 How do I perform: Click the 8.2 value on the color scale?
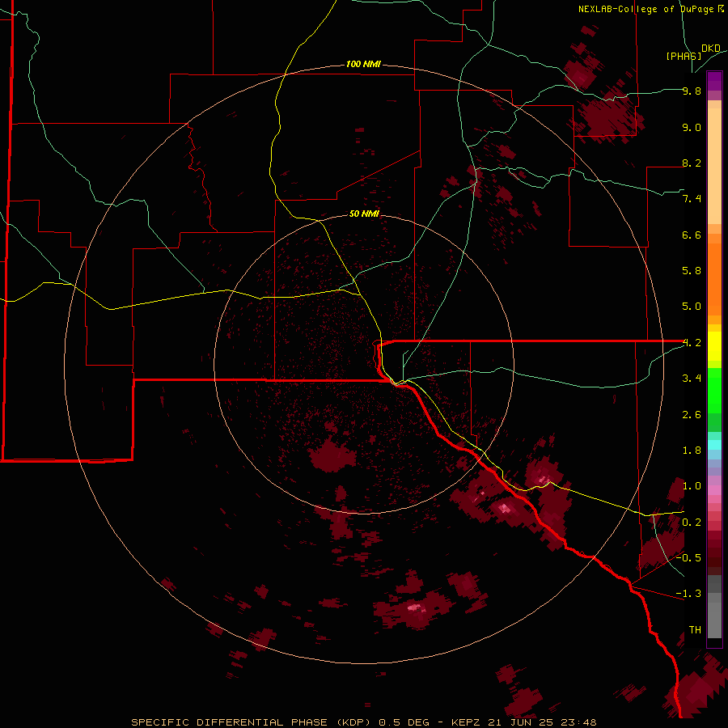click(692, 163)
